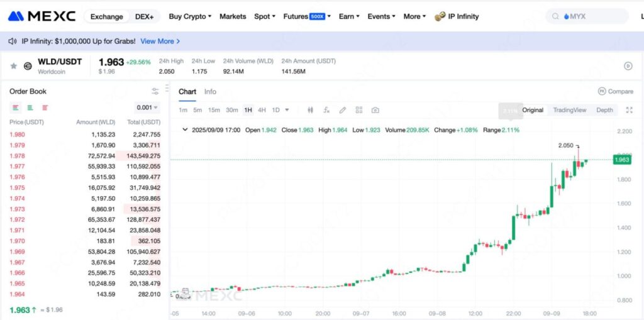The width and height of the screenshot is (644, 320).
Task: Select 1m timeframe
Action: [183, 110]
